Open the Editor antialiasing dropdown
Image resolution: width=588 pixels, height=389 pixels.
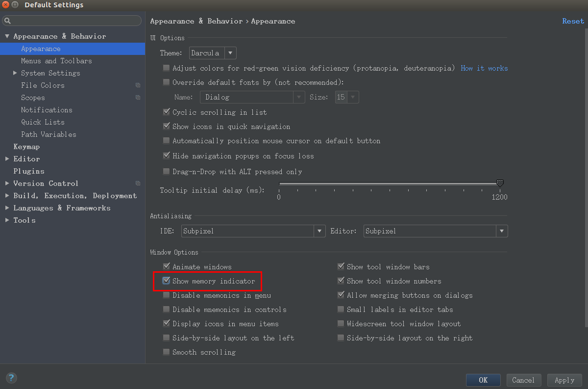click(436, 231)
